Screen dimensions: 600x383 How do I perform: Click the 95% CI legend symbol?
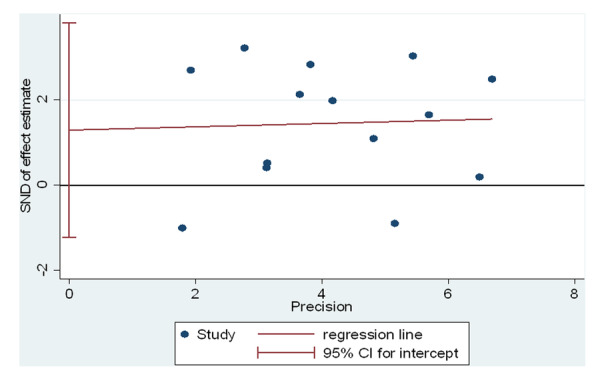pos(286,352)
